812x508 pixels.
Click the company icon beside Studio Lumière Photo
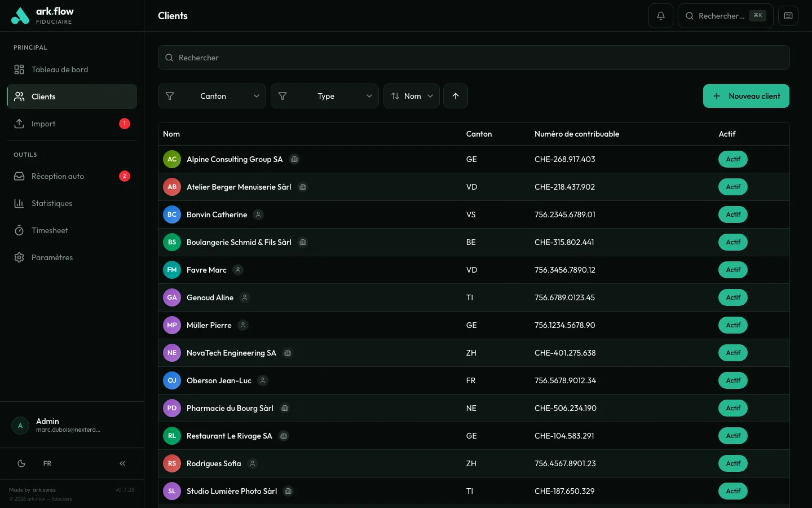point(288,491)
